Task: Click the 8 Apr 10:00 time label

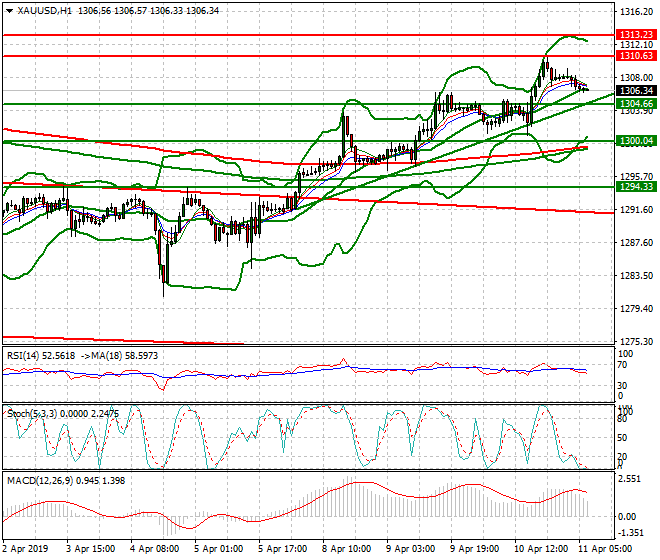Action: click(x=346, y=549)
